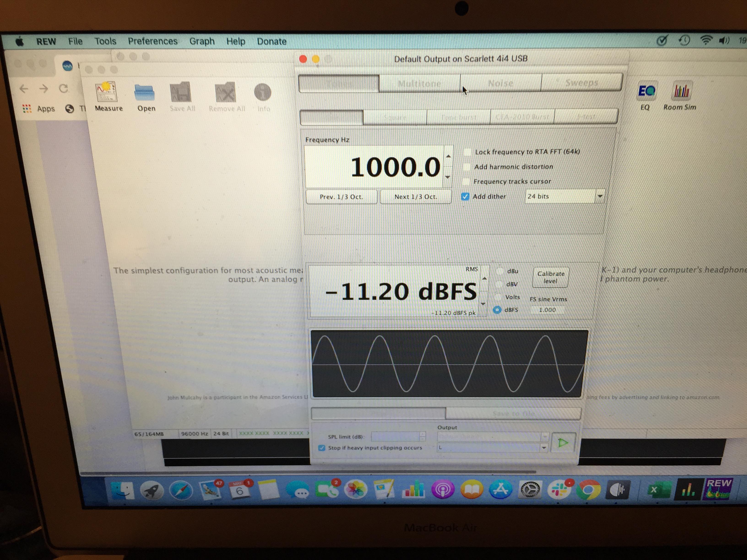This screenshot has width=747, height=560.
Task: Start generator with green play button
Action: (x=563, y=443)
